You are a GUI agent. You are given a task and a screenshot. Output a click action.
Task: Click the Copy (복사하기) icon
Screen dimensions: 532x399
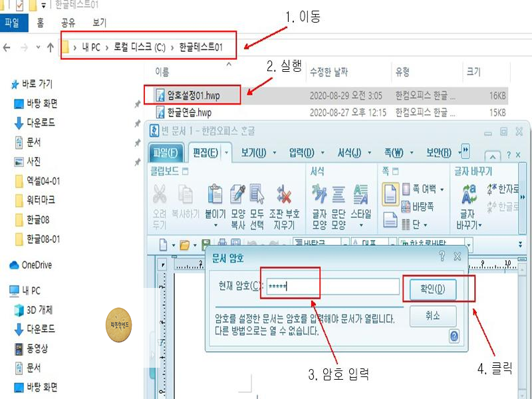pyautogui.click(x=186, y=194)
